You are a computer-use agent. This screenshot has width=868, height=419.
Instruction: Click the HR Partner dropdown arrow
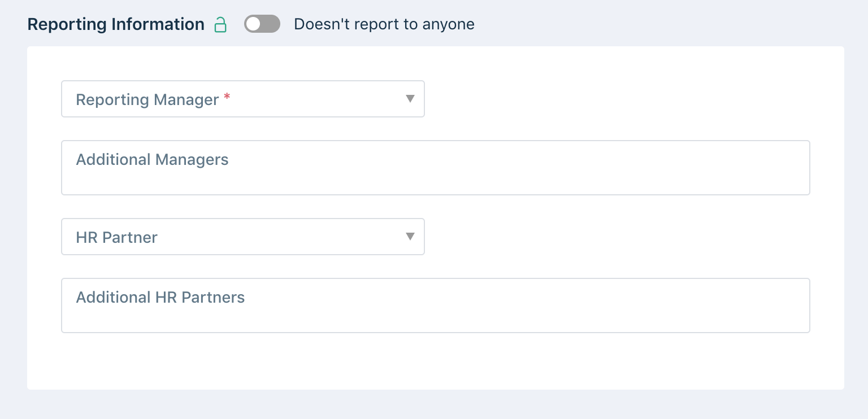[411, 237]
